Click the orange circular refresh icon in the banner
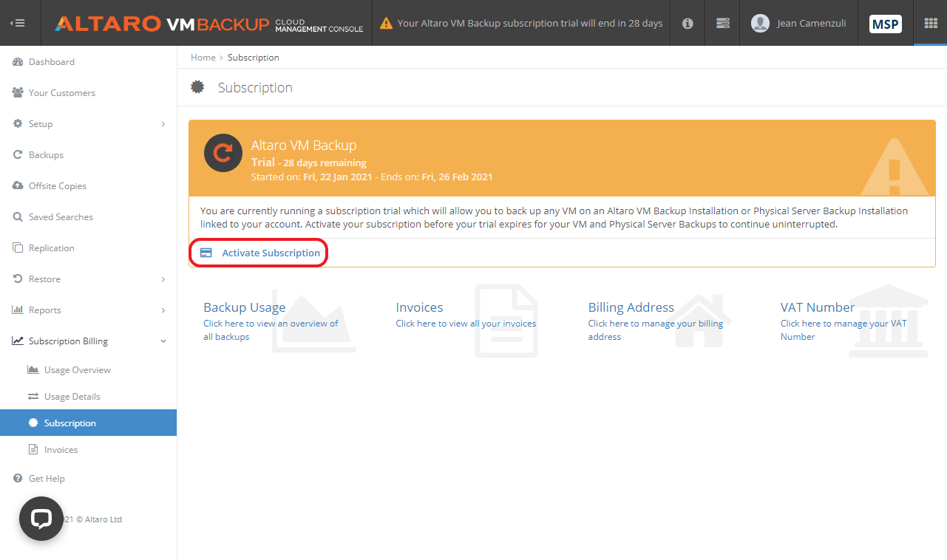Screen dimensions: 947x560 pos(223,153)
